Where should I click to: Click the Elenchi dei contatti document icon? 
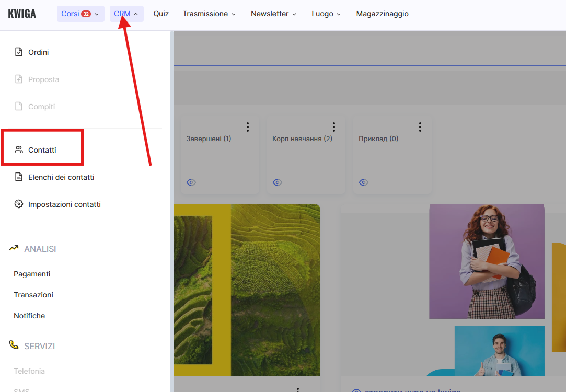(19, 177)
